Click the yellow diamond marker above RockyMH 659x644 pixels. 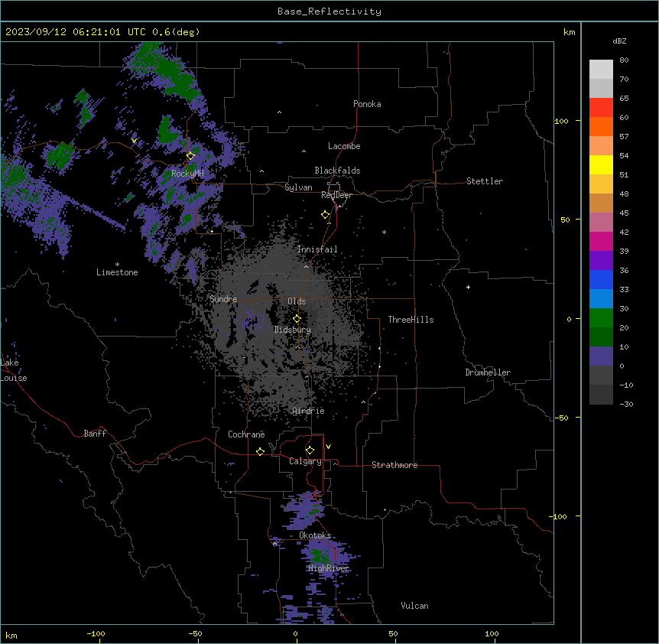point(190,156)
